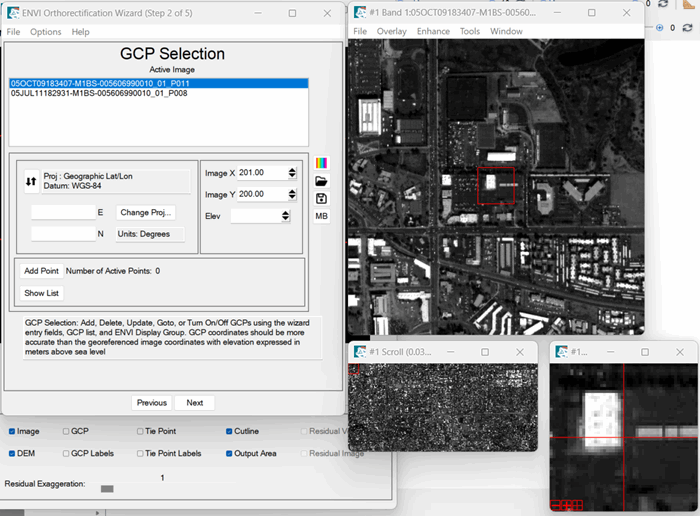Click the Add Point button

(41, 271)
